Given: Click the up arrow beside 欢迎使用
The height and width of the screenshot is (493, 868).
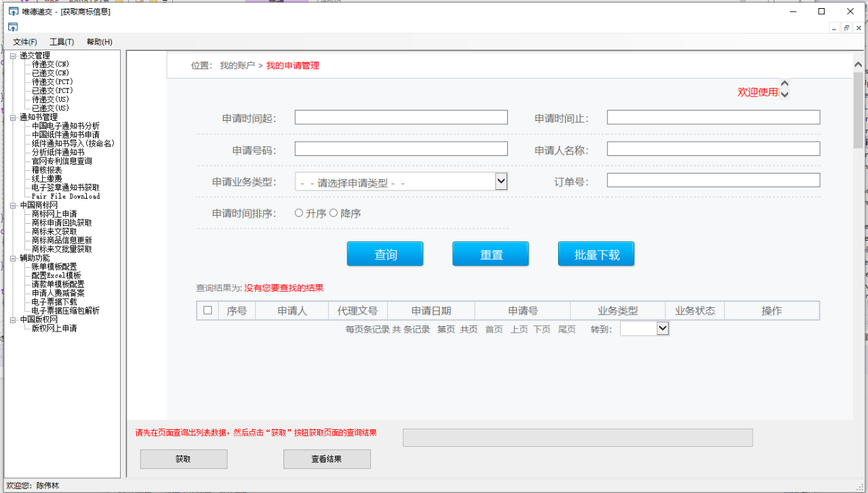Looking at the screenshot, I should click(785, 84).
